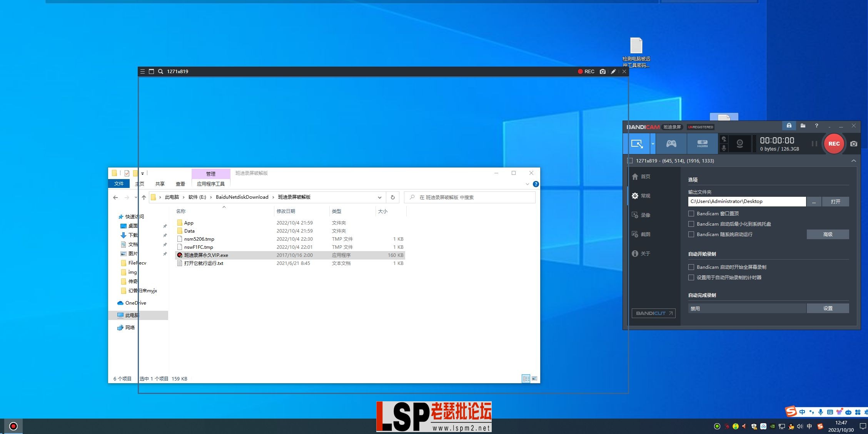The height and width of the screenshot is (434, 868).
Task: Go back in File Explorer
Action: pos(115,197)
